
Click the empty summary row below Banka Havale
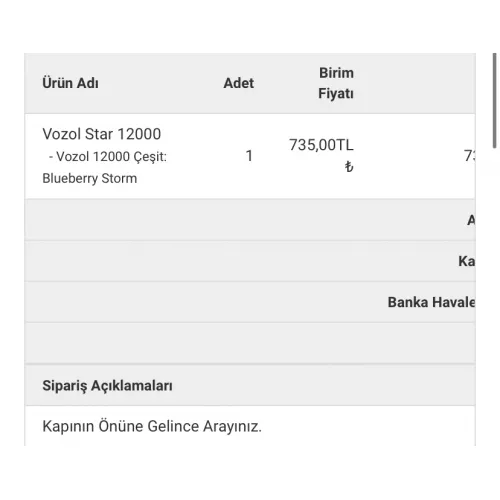point(250,343)
